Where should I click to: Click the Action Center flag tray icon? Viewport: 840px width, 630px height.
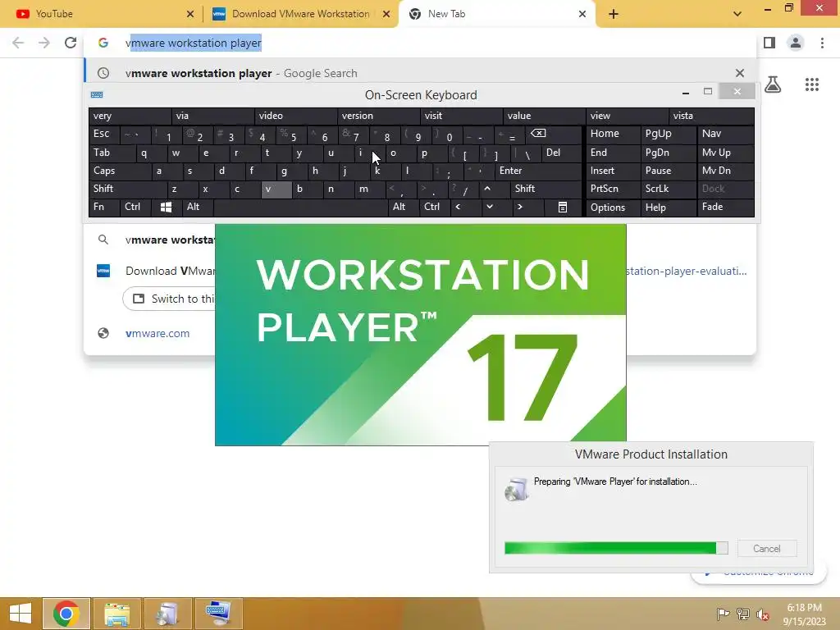click(723, 614)
